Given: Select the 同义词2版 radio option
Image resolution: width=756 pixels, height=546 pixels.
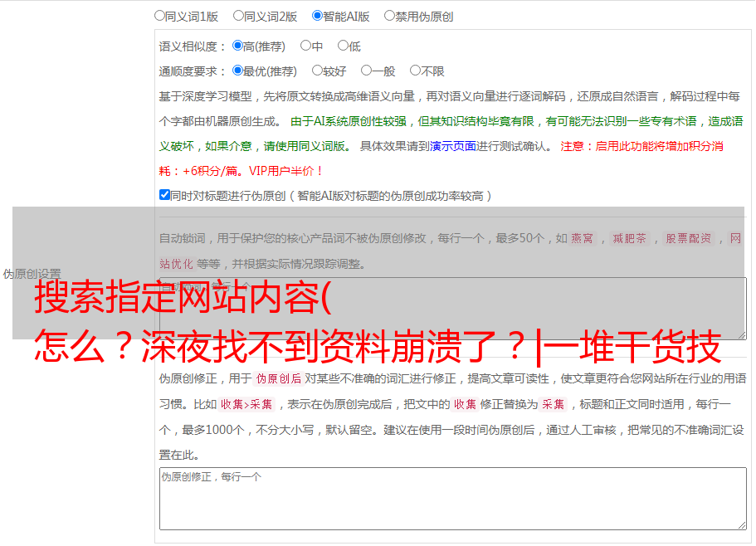Looking at the screenshot, I should point(238,16).
